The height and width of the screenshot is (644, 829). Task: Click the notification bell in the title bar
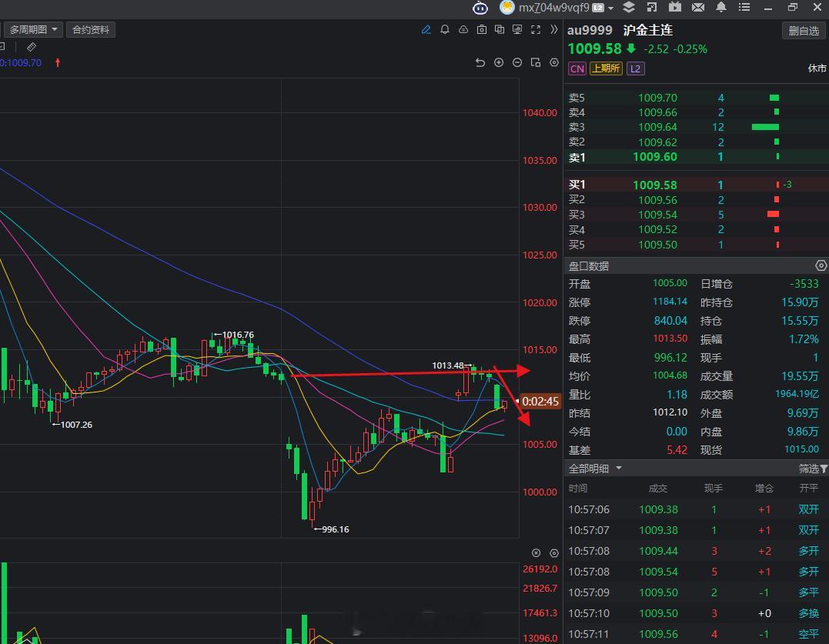point(720,8)
